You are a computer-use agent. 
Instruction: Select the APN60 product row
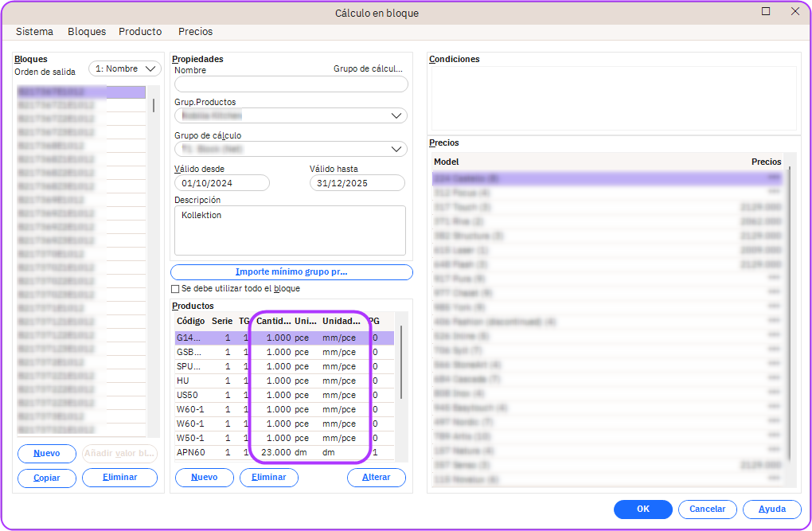pos(191,453)
